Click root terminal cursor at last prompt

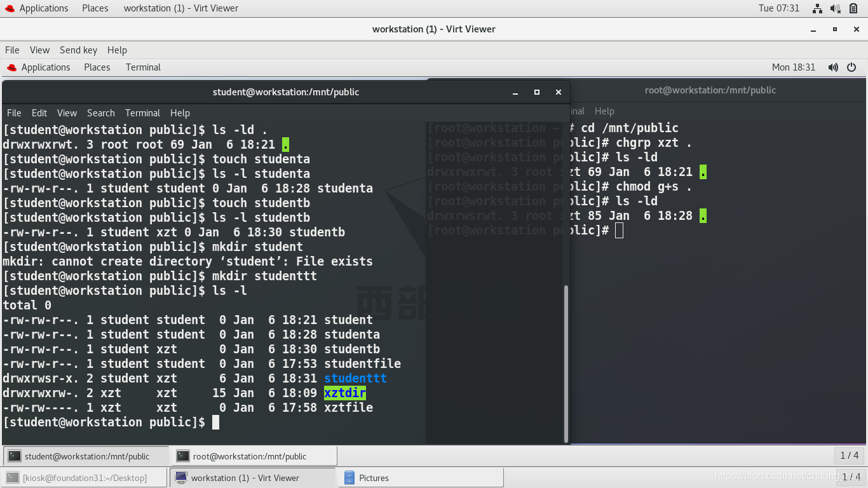(x=620, y=230)
